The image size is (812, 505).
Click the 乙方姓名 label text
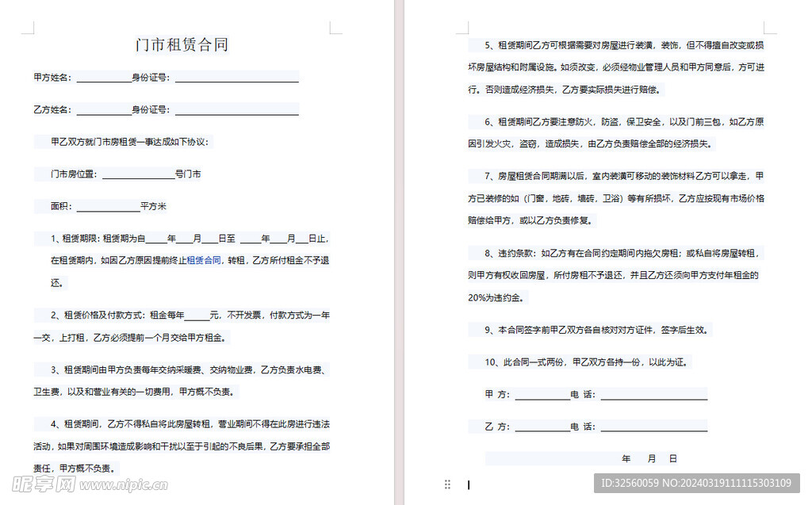pyautogui.click(x=52, y=110)
